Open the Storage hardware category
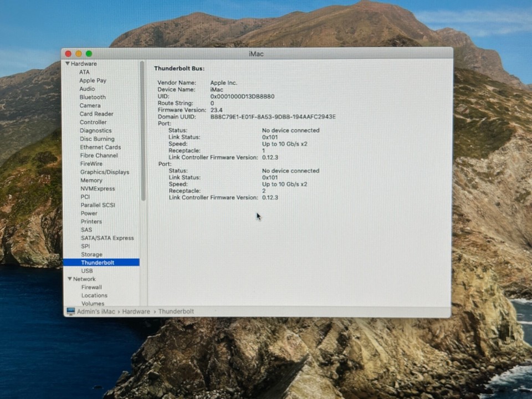Screen dimensions: 532x399 click(91, 254)
